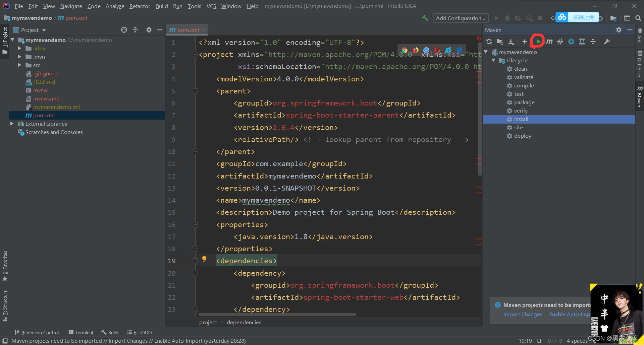Run the selected Maven build with the green play icon
The height and width of the screenshot is (345, 644).
pyautogui.click(x=538, y=42)
